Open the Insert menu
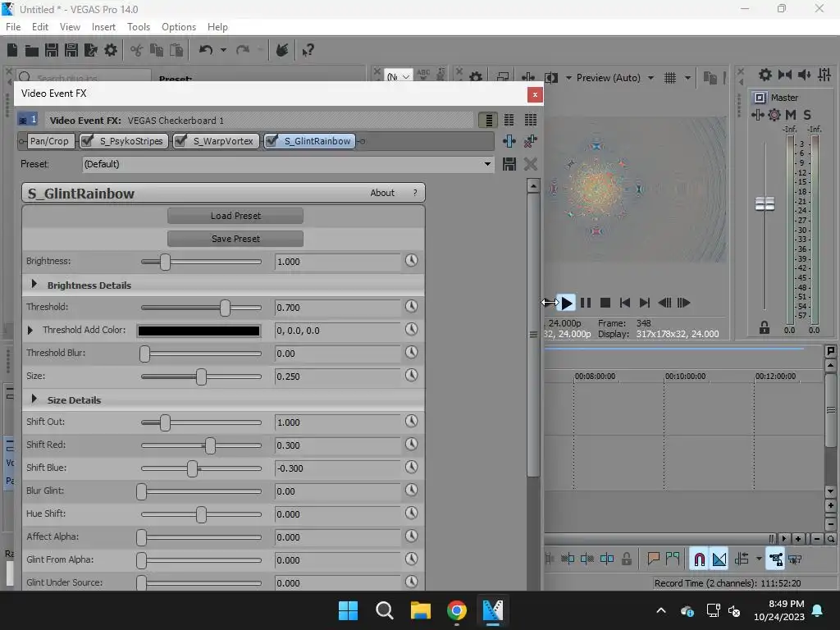The width and height of the screenshot is (840, 630). 103,27
